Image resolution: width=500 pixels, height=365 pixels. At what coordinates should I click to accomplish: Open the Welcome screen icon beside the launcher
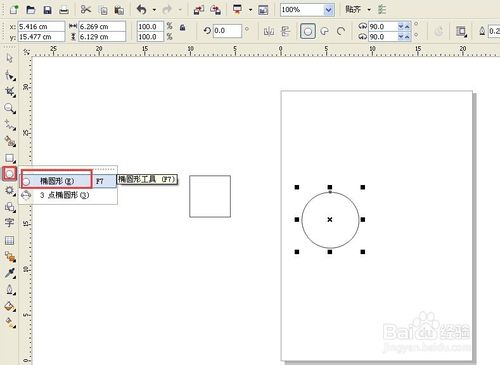[x=263, y=10]
